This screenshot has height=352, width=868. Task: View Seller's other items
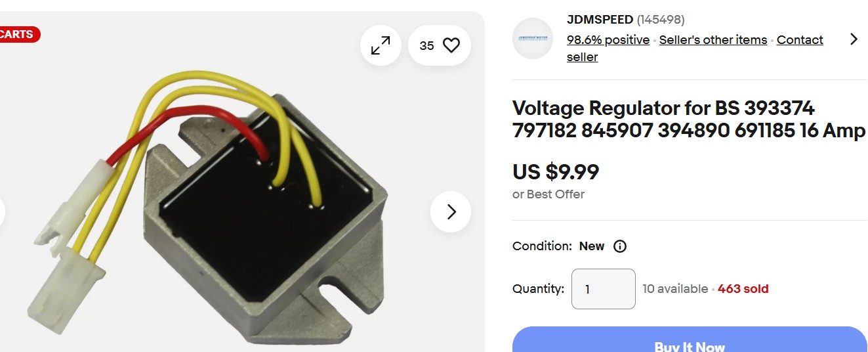pos(713,40)
